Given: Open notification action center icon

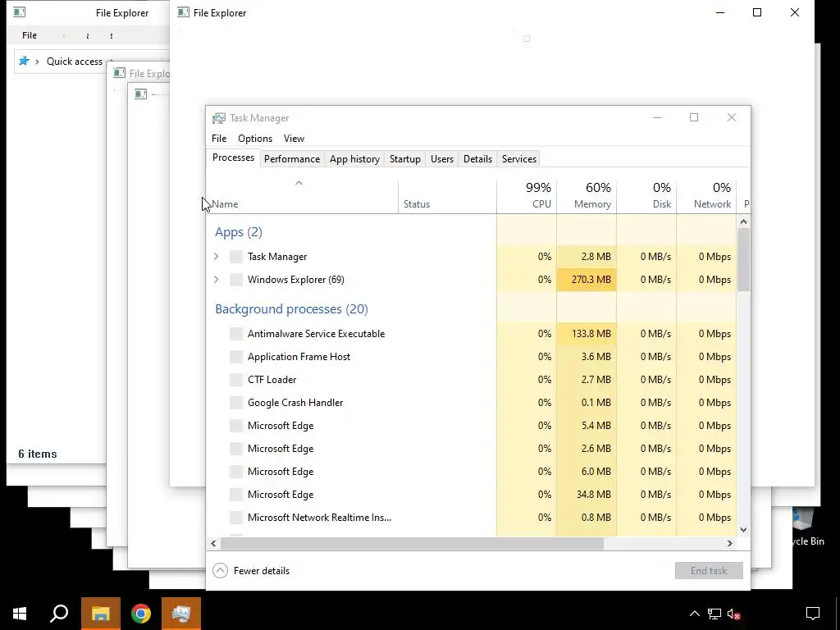Looking at the screenshot, I should pyautogui.click(x=813, y=614).
